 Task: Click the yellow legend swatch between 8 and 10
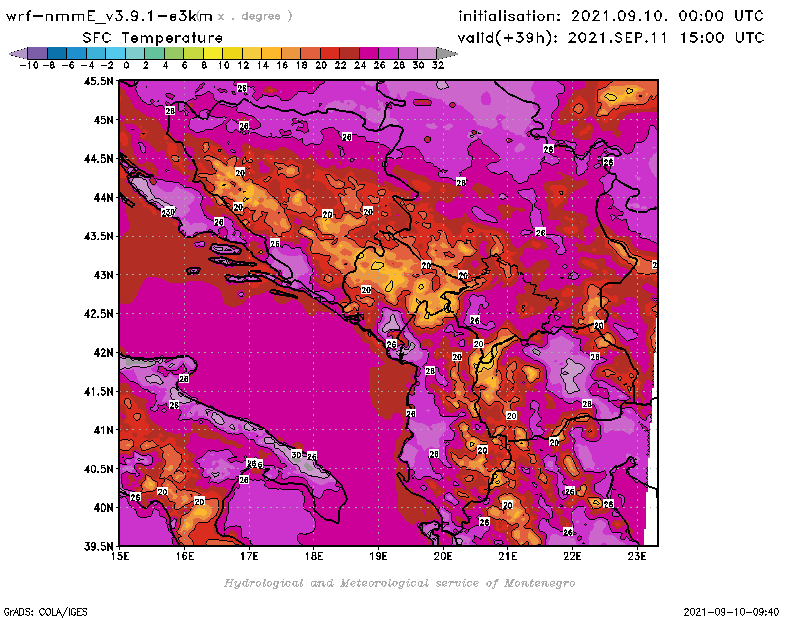point(213,53)
